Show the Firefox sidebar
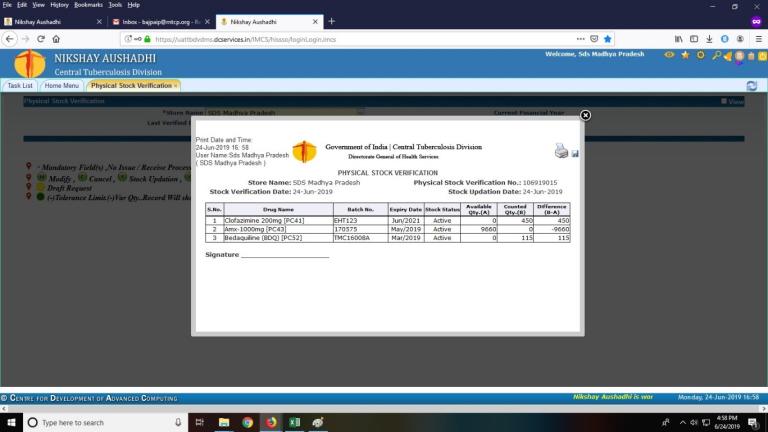The image size is (768, 432). tap(694, 39)
